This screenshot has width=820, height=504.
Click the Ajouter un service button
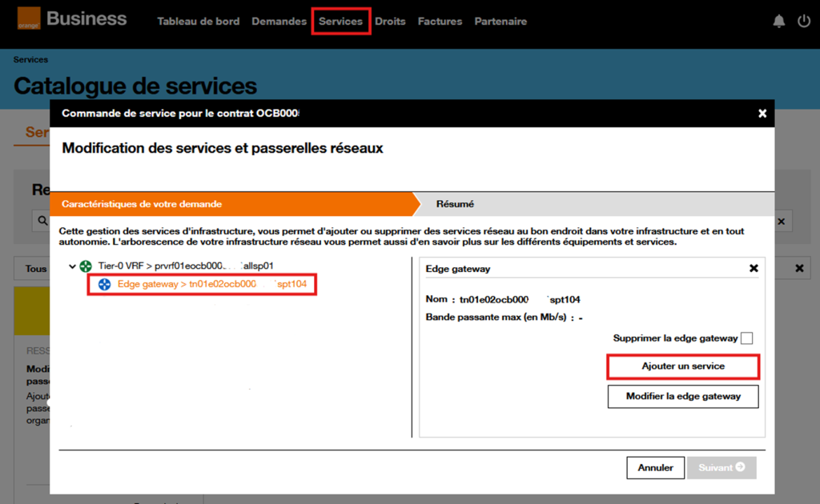tap(682, 366)
